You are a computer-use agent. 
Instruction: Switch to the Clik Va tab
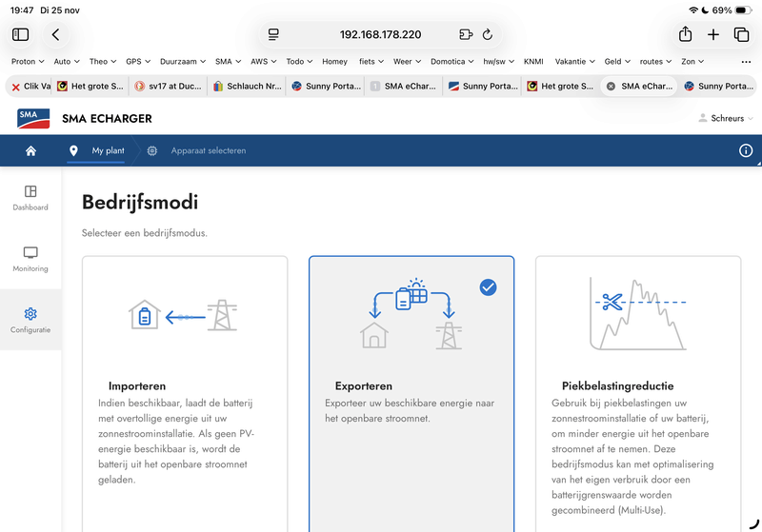(30, 87)
